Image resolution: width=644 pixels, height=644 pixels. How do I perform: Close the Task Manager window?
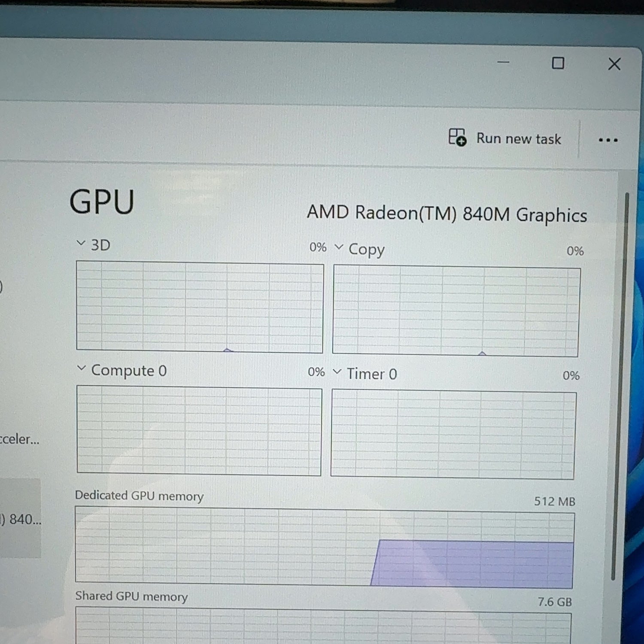614,64
